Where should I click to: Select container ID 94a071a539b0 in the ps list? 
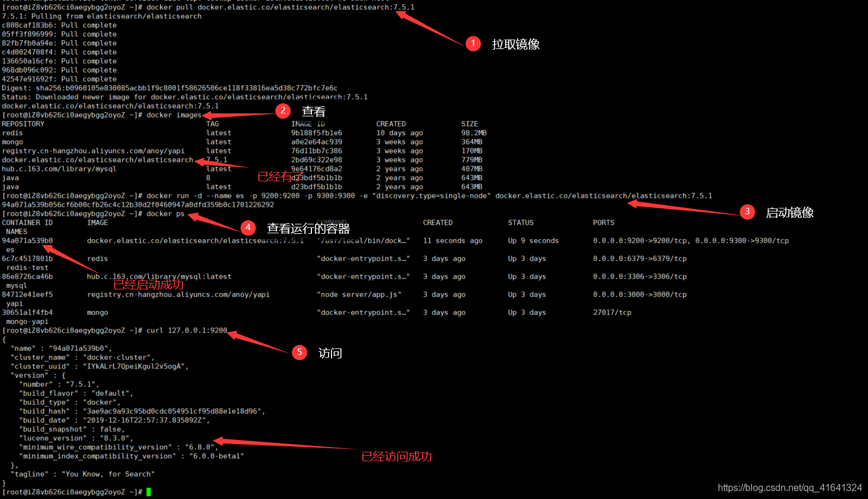(x=27, y=240)
